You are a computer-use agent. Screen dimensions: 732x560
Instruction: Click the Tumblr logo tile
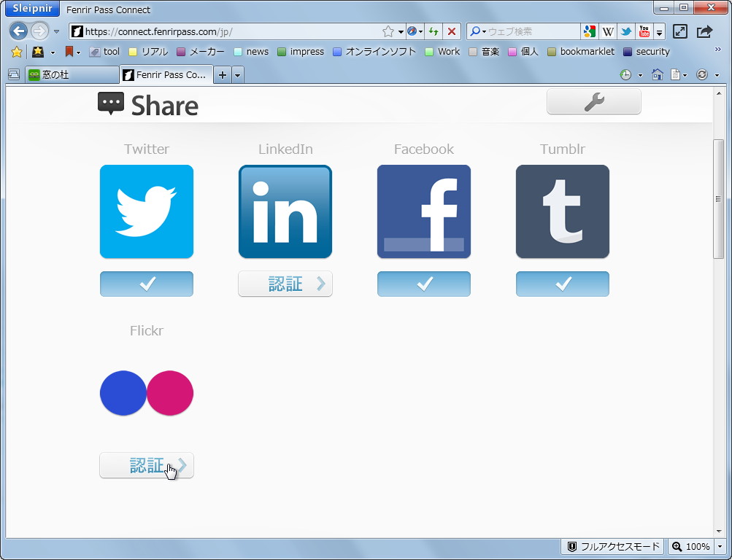[x=563, y=211]
